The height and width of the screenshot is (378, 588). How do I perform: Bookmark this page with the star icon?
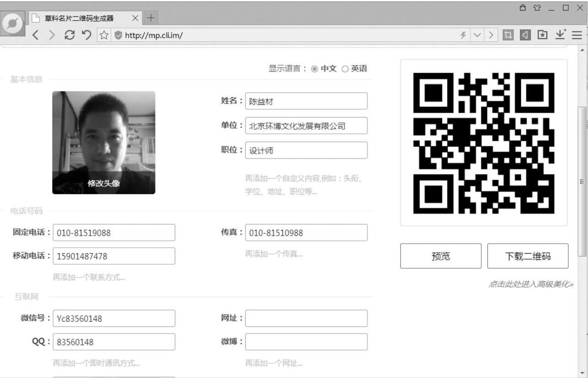click(x=104, y=35)
